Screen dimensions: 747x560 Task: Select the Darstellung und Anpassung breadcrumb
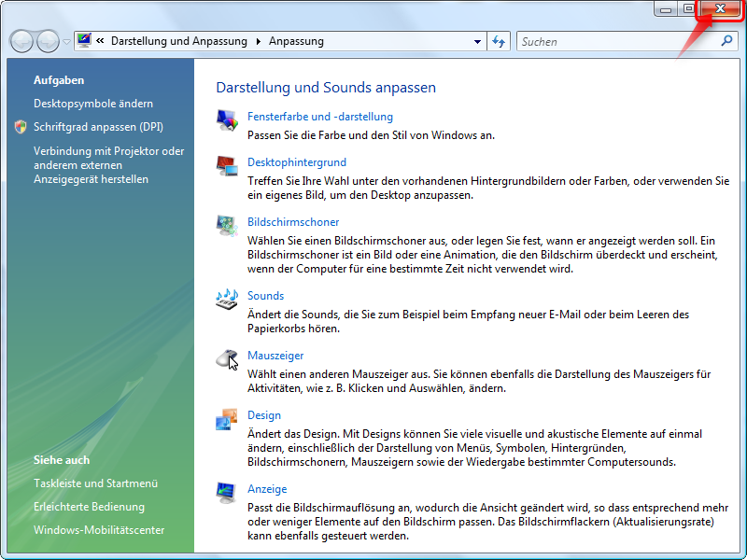[178, 41]
